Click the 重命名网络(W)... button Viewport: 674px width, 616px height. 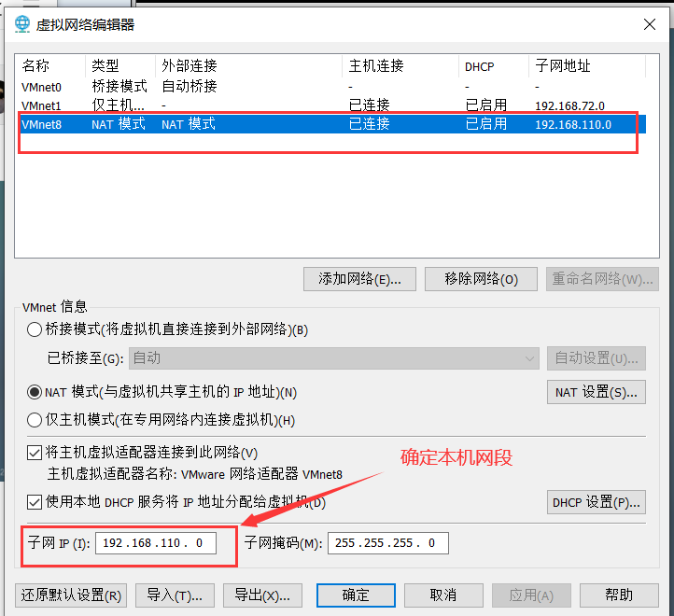point(602,279)
